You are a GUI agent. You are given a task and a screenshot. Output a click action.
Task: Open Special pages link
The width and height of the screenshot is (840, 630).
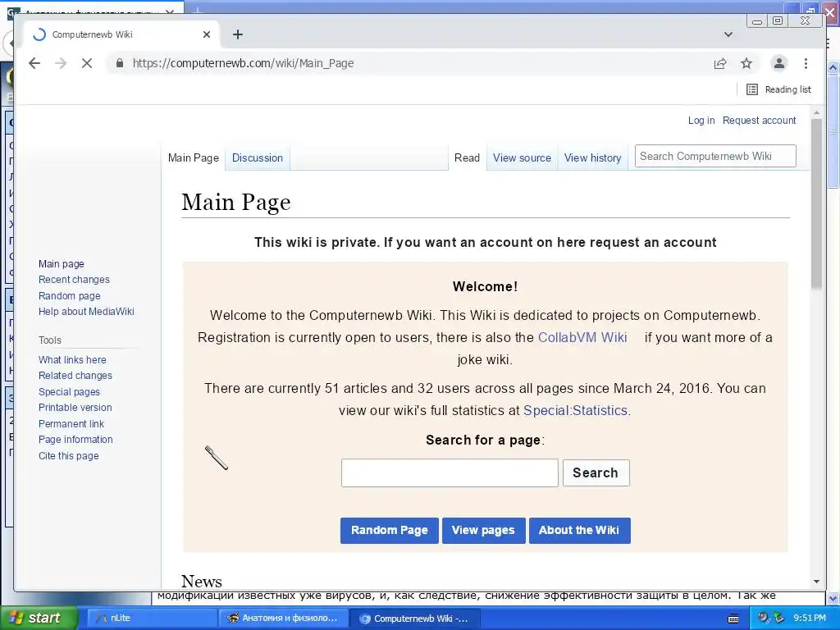pos(69,391)
